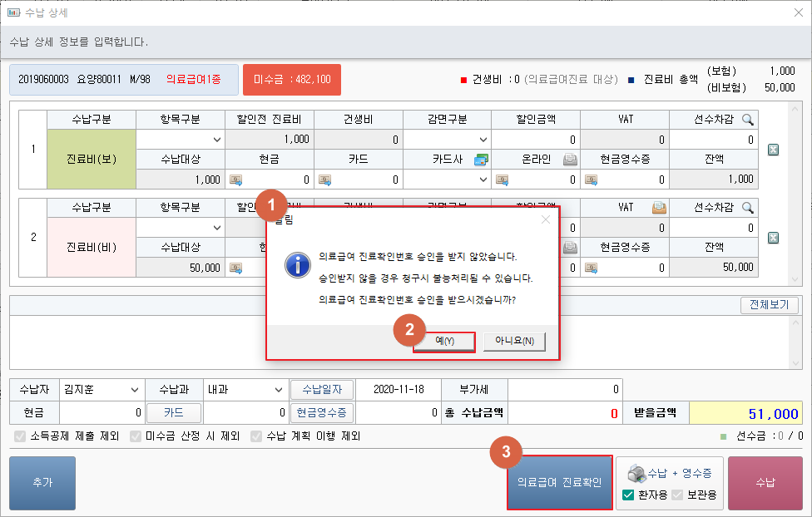This screenshot has height=517, width=812.
Task: Toggle 소득공제 제출 제외 checkbox
Action: pyautogui.click(x=20, y=436)
